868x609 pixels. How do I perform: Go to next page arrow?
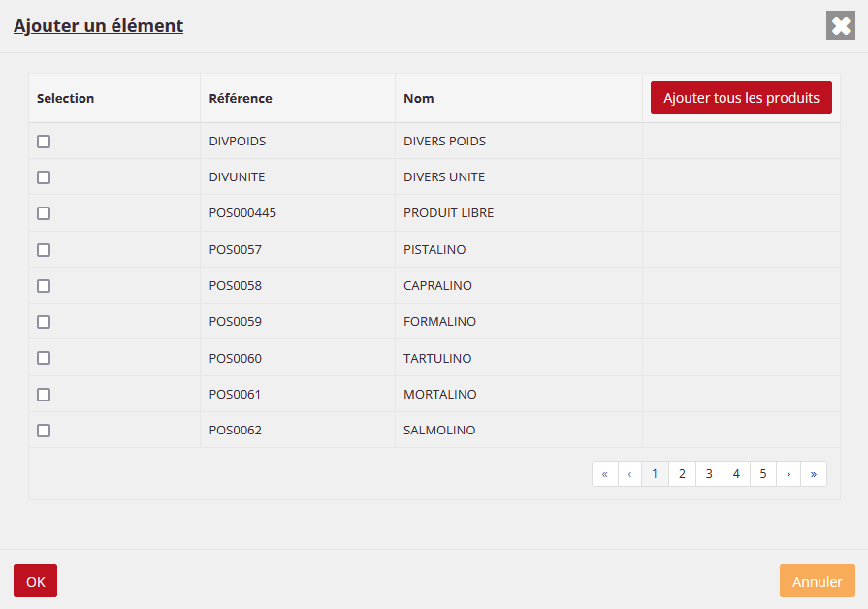(788, 474)
